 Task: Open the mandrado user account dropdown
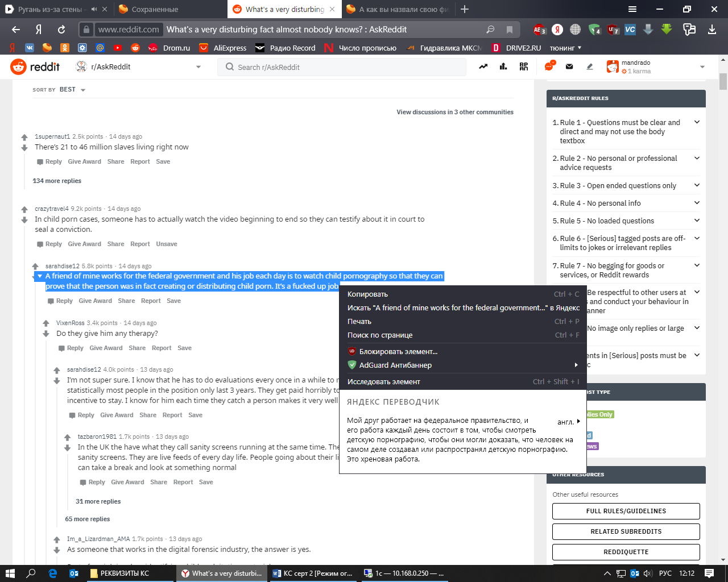click(702, 67)
